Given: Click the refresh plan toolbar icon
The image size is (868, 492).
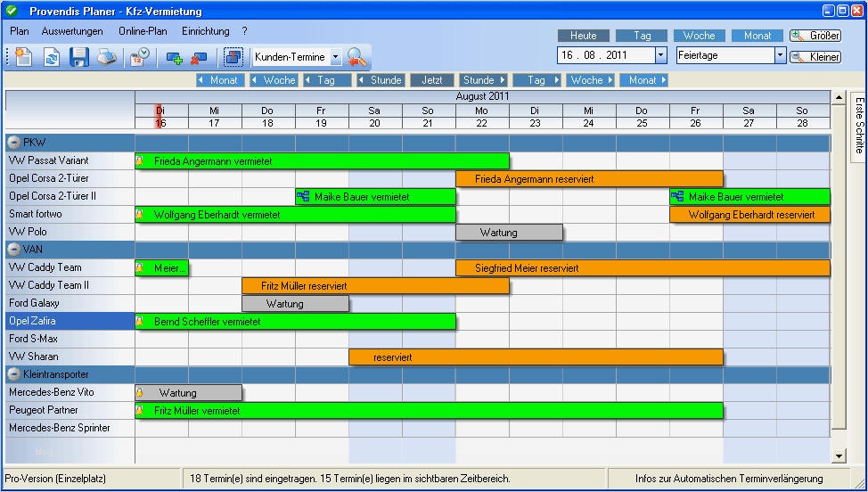Looking at the screenshot, I should (52, 57).
